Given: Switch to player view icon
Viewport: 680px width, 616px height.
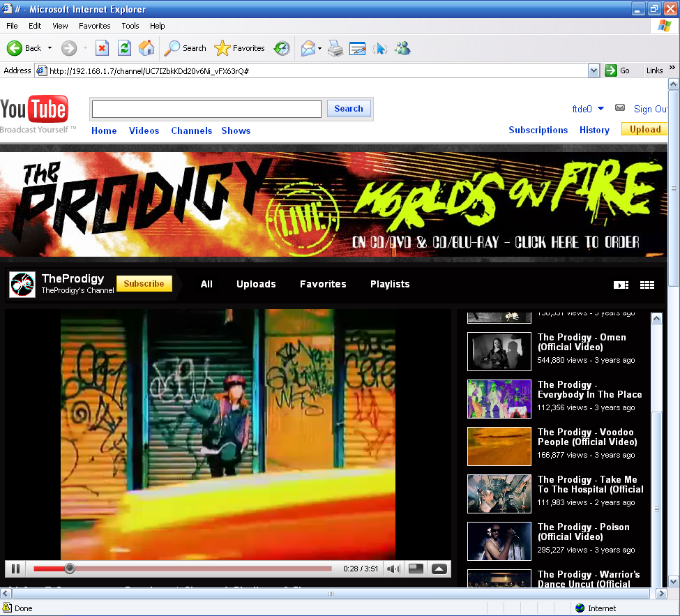Looking at the screenshot, I should click(x=621, y=285).
